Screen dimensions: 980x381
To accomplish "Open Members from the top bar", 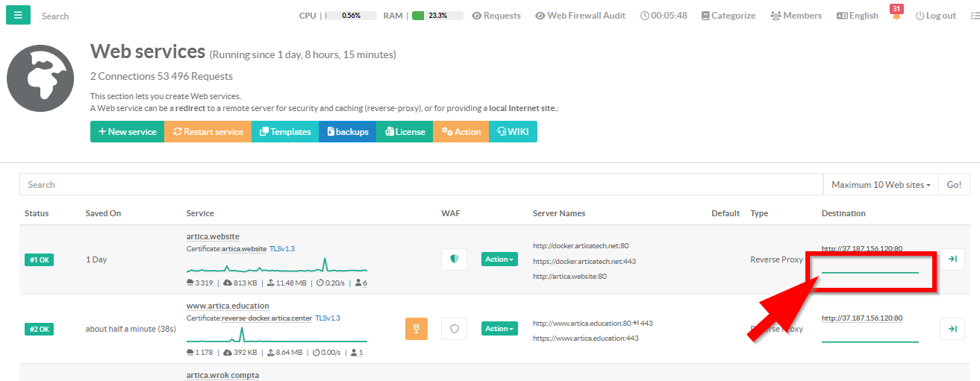I will coord(796,16).
